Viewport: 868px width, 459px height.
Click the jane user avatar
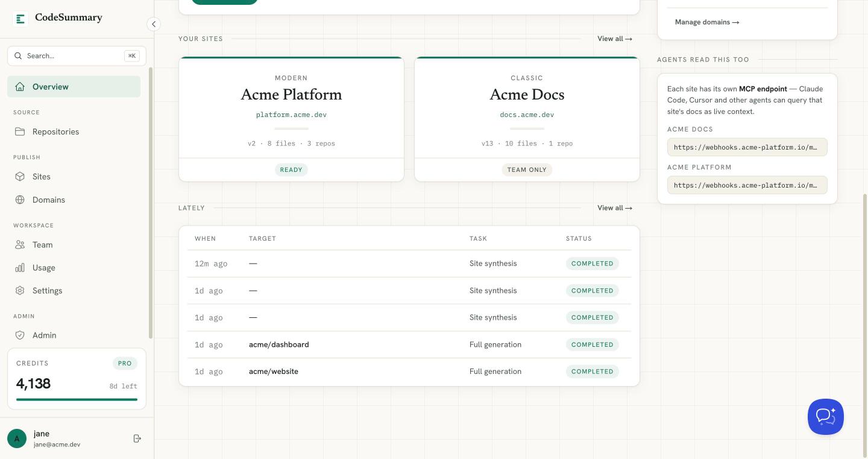[x=17, y=438]
